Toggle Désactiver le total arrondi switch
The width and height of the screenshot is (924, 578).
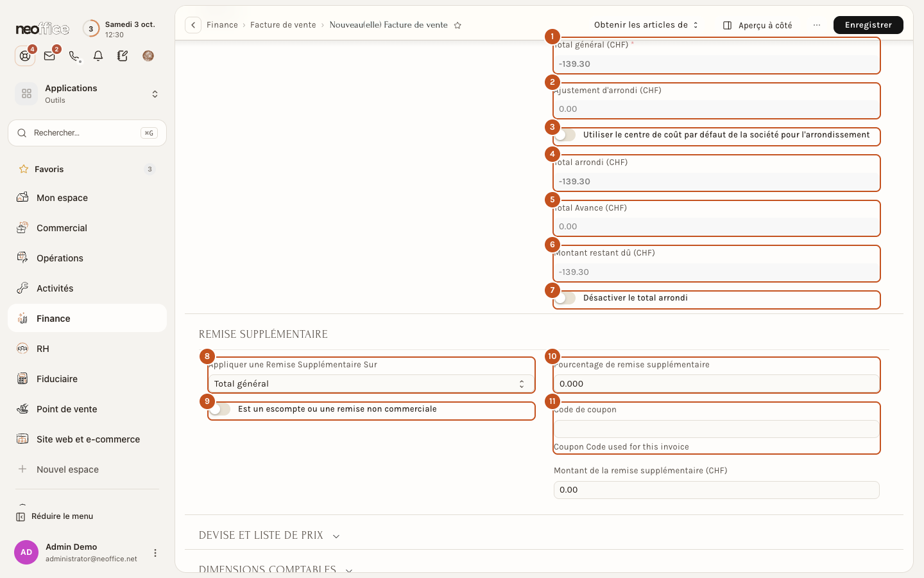[x=565, y=298]
